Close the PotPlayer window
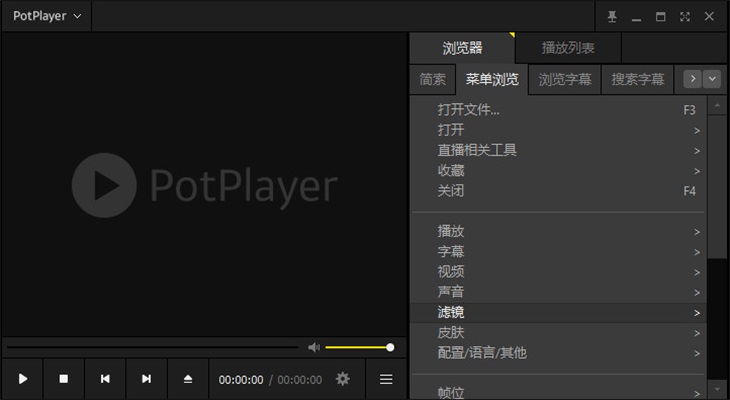Screen dimensions: 730x400 [x=709, y=17]
